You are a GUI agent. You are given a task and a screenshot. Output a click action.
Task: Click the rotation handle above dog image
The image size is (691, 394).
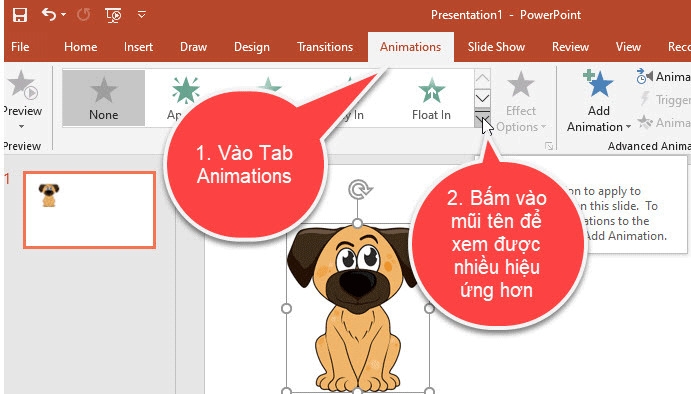pos(359,190)
